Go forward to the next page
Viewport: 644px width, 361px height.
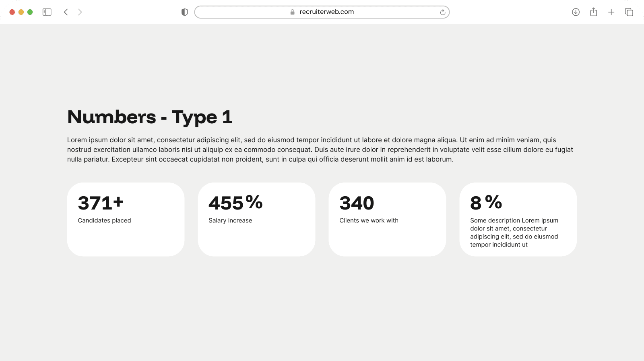coord(80,12)
